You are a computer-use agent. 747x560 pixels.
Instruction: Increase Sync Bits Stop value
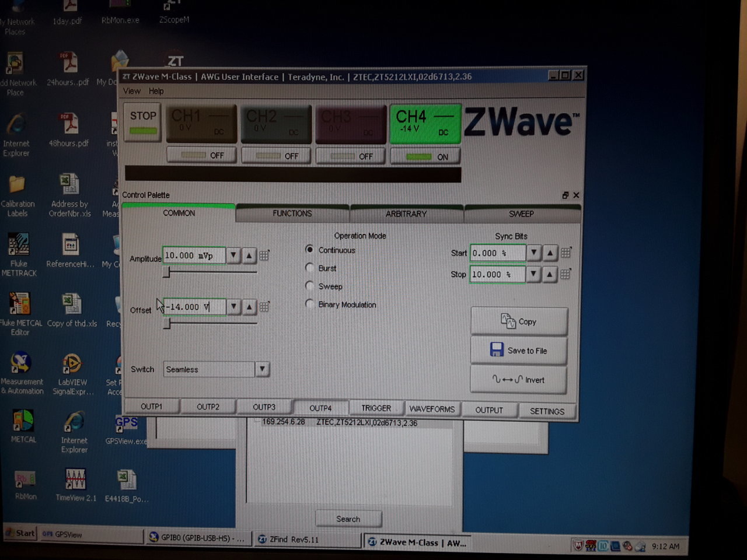pyautogui.click(x=550, y=274)
